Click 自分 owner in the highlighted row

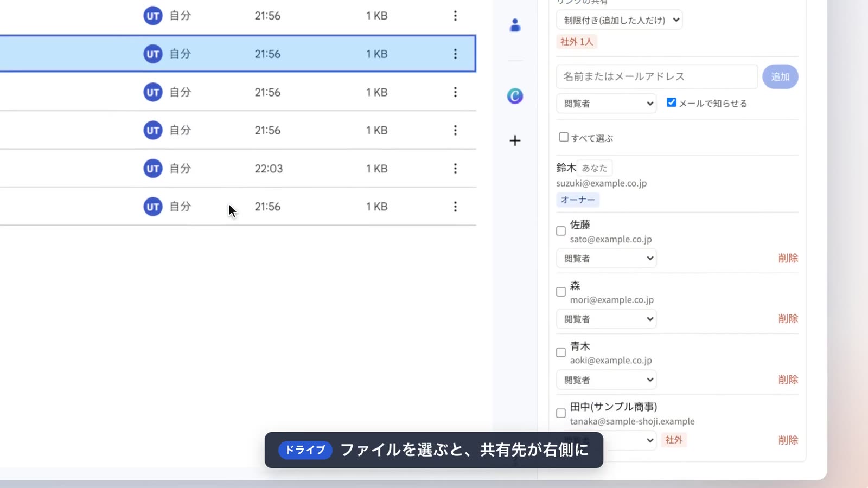180,54
